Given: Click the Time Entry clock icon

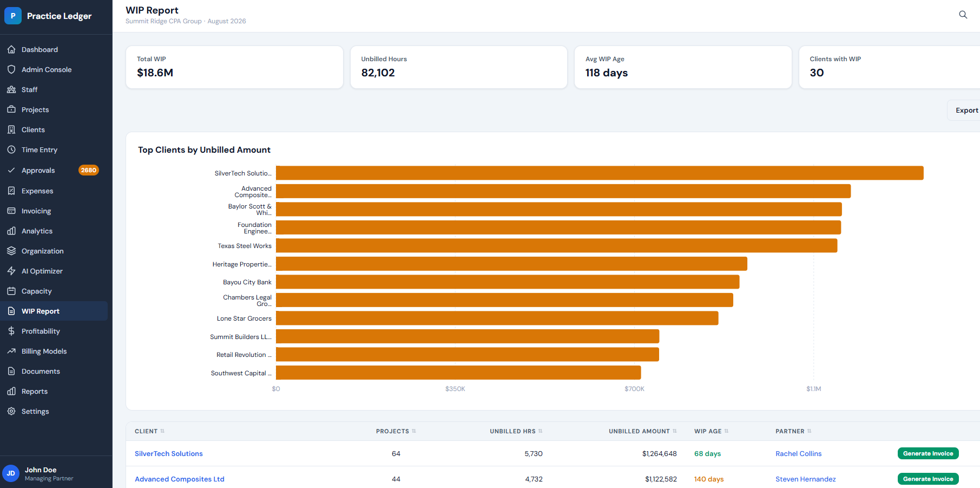Looking at the screenshot, I should (11, 149).
